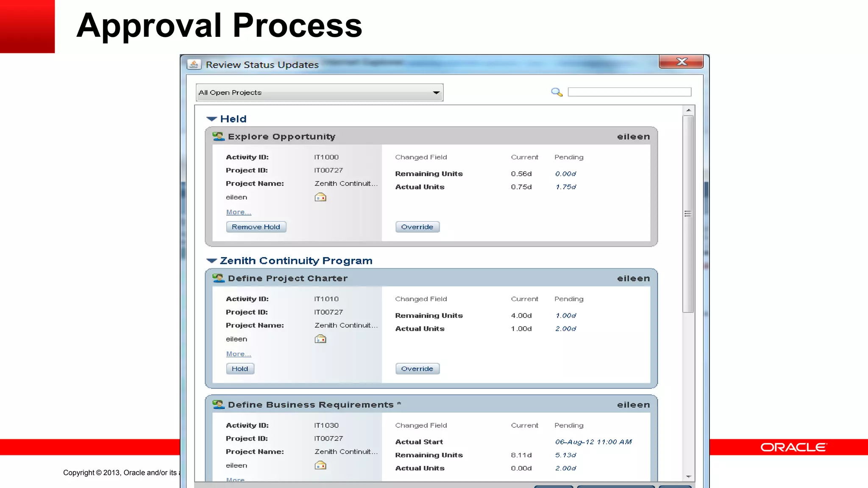Close the Review Status Updates window
868x488 pixels.
681,61
